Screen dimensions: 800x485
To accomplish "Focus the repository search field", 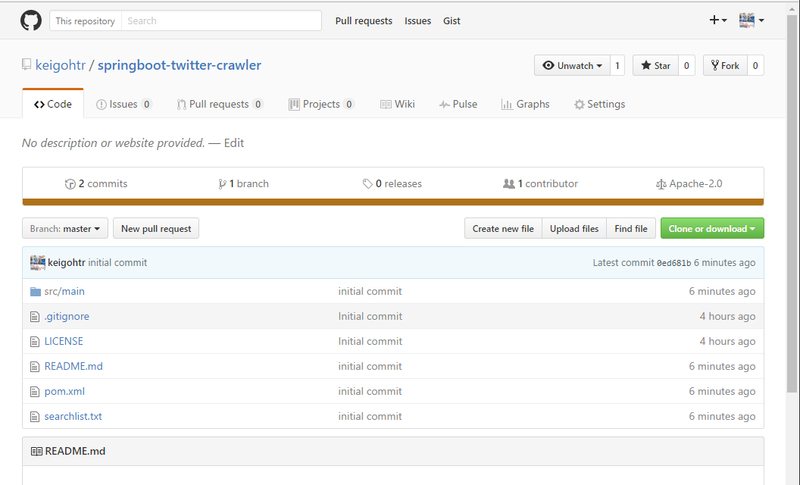I will pyautogui.click(x=221, y=21).
